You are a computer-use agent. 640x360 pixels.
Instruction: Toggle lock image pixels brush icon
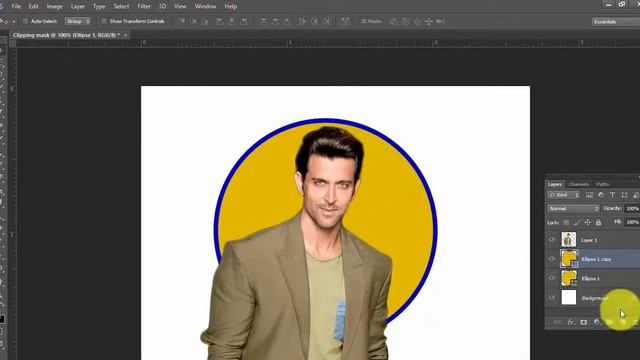[577, 222]
